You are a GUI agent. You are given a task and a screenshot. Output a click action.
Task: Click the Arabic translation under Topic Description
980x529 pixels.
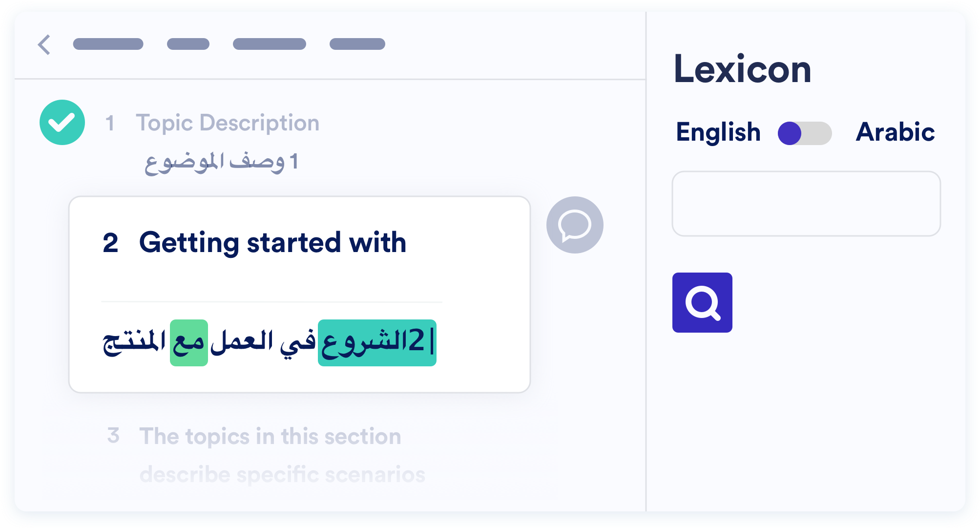click(x=221, y=162)
